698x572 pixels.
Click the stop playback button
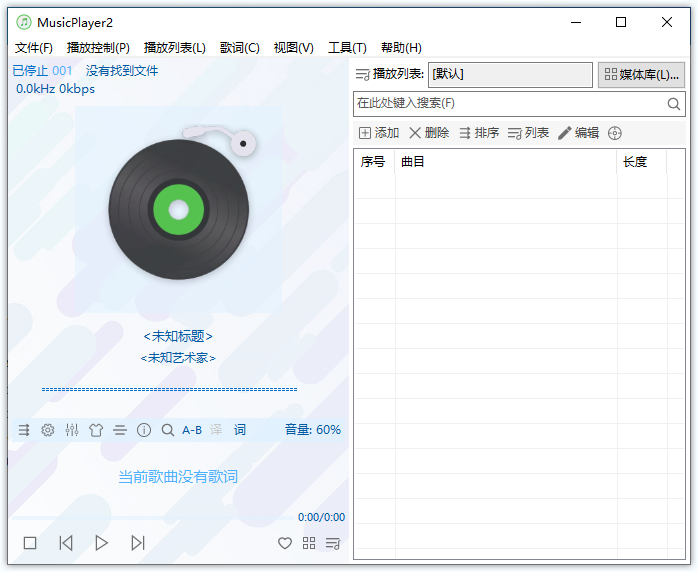(30, 543)
